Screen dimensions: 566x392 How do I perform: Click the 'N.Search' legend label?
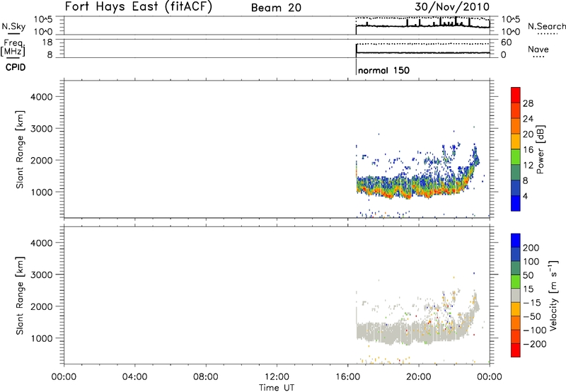click(x=547, y=26)
